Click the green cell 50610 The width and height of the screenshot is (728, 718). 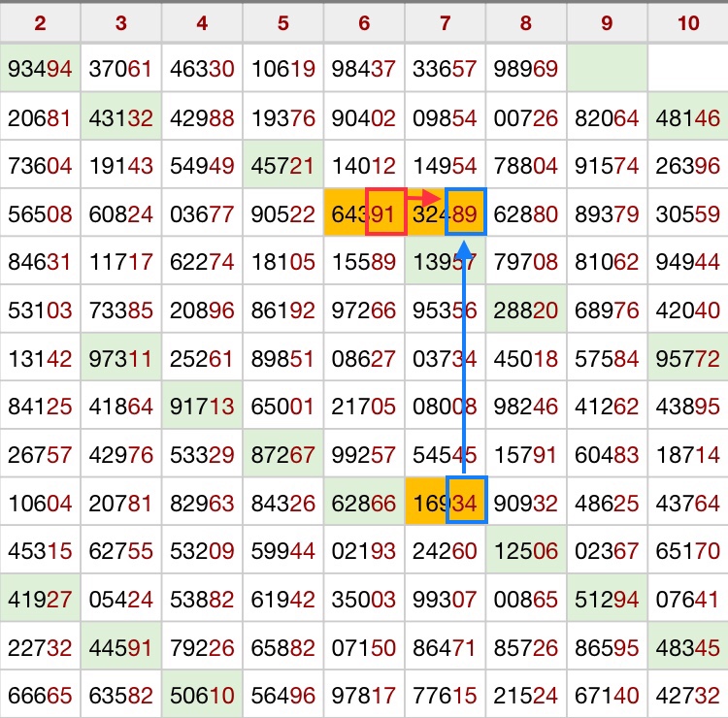click(202, 694)
